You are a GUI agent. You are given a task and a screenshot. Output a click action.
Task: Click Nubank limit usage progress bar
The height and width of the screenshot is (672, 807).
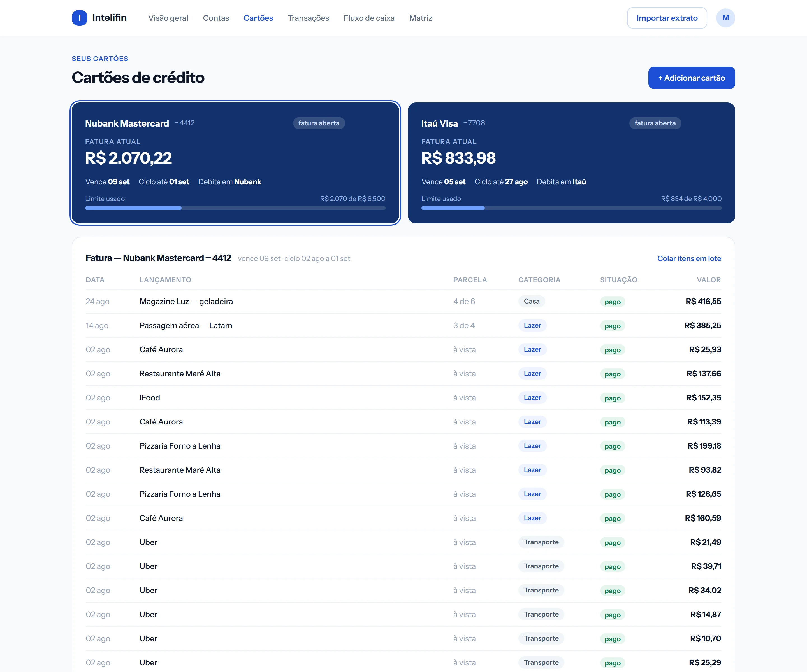coord(235,208)
